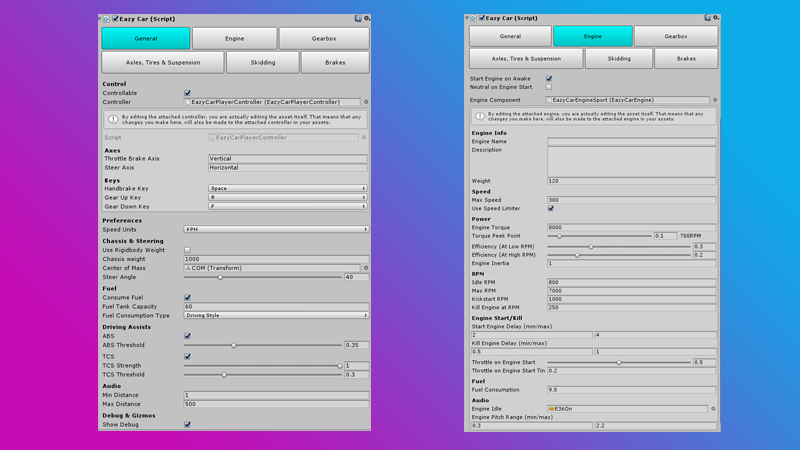
Task: Open the object picker for the Script field
Action: pyautogui.click(x=364, y=137)
